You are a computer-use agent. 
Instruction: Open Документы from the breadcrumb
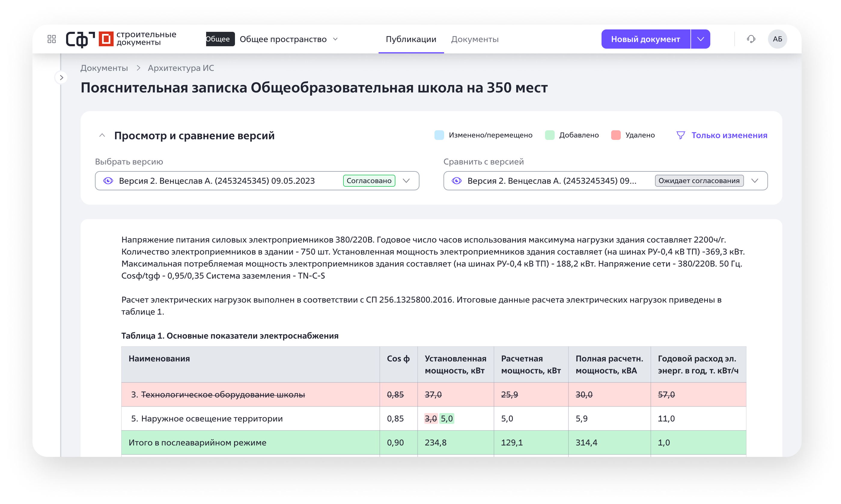(104, 68)
